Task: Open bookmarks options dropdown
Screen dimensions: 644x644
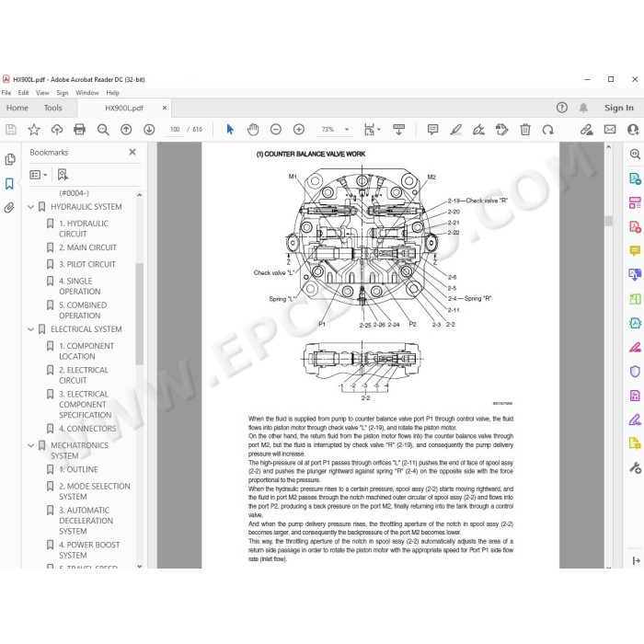Action: [x=39, y=175]
